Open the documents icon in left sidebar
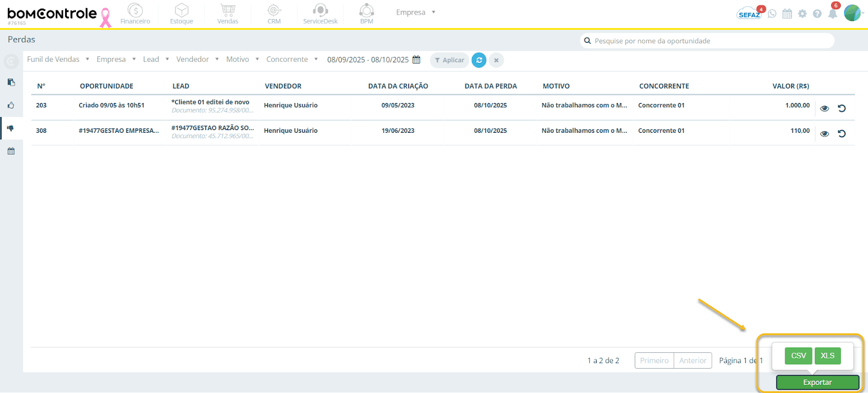 (x=11, y=82)
